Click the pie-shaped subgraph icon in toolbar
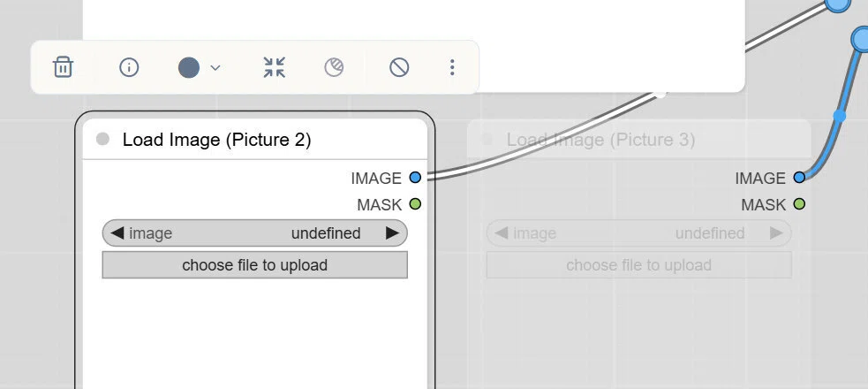Image resolution: width=868 pixels, height=389 pixels. click(x=334, y=67)
